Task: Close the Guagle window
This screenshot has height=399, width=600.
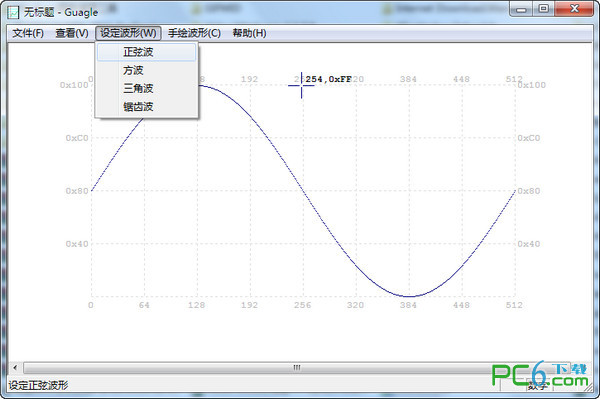Action: pos(574,9)
